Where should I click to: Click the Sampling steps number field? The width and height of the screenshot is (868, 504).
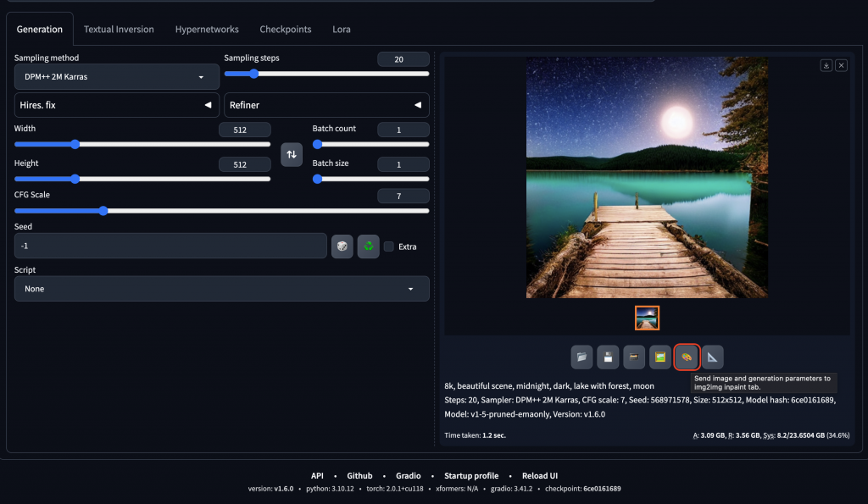click(403, 59)
